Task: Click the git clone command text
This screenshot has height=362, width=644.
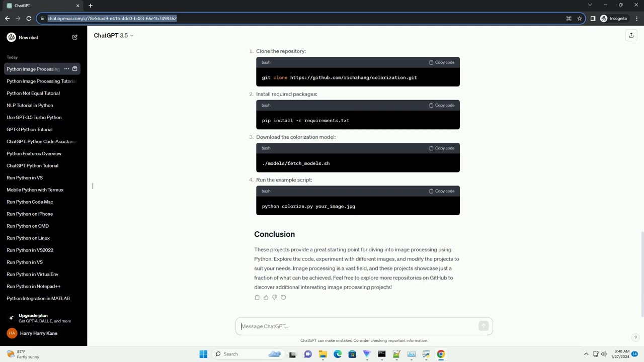Action: [x=339, y=77]
